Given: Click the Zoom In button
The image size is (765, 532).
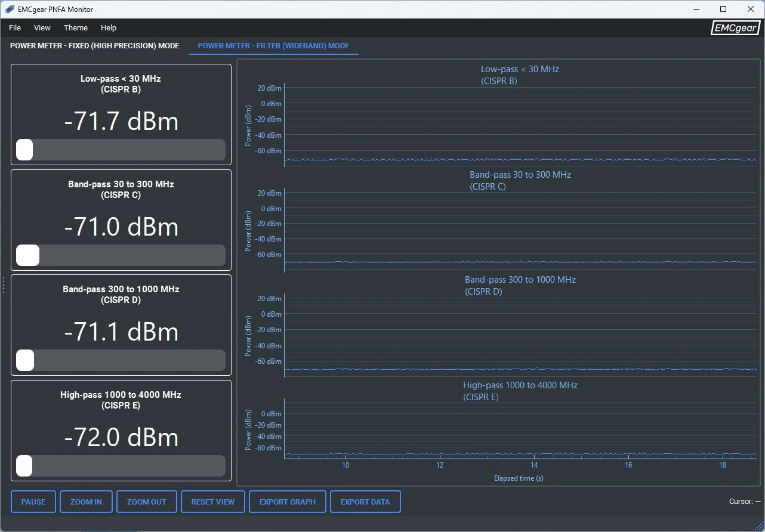Looking at the screenshot, I should tap(86, 502).
